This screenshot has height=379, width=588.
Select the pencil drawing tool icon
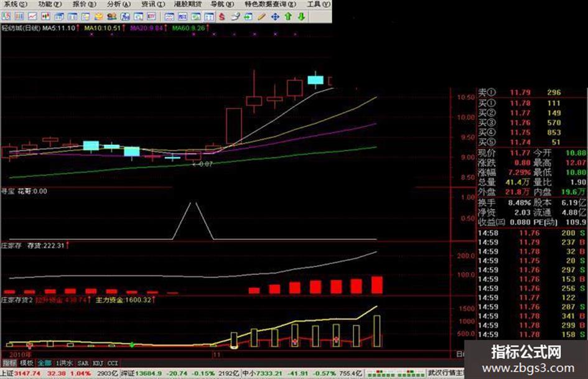(262, 17)
